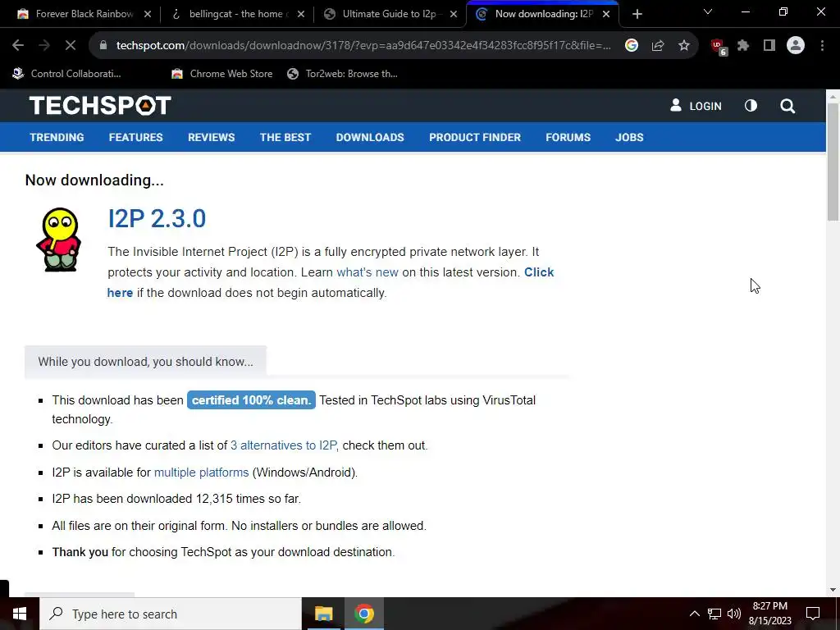840x630 pixels.
Task: Open the notification center icon
Action: [813, 614]
